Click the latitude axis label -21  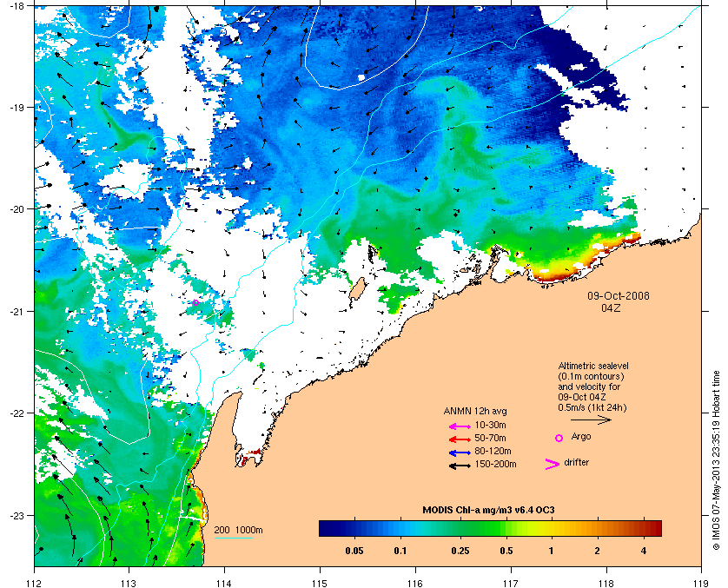point(16,311)
